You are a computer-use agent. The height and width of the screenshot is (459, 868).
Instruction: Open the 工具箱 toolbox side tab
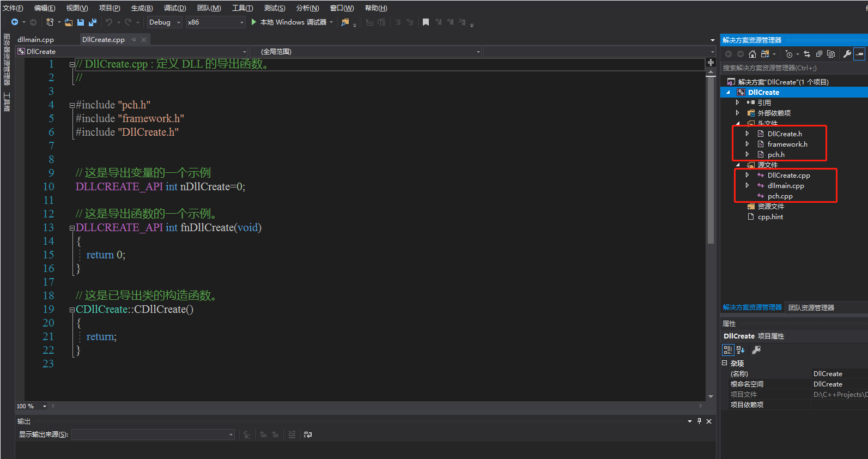(7, 101)
